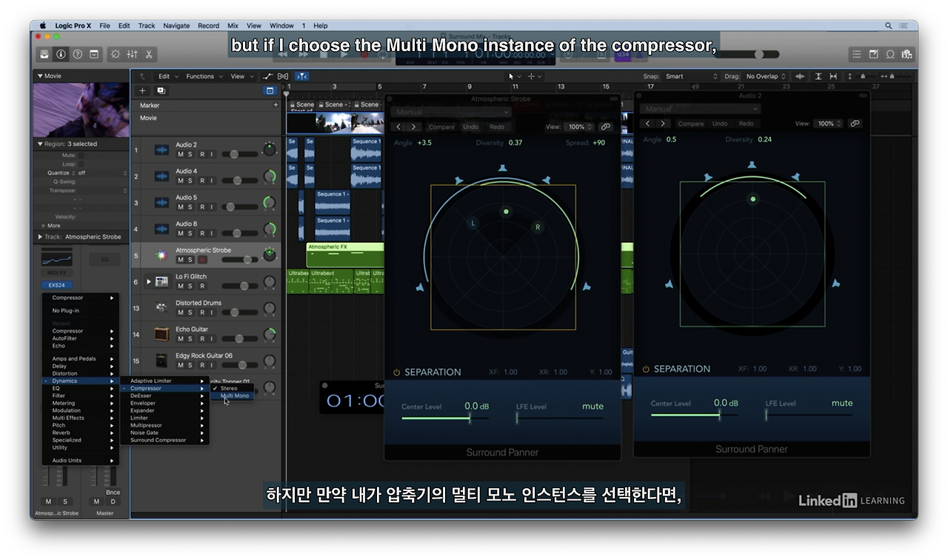Click the EXS24 instrument slot

click(x=57, y=284)
